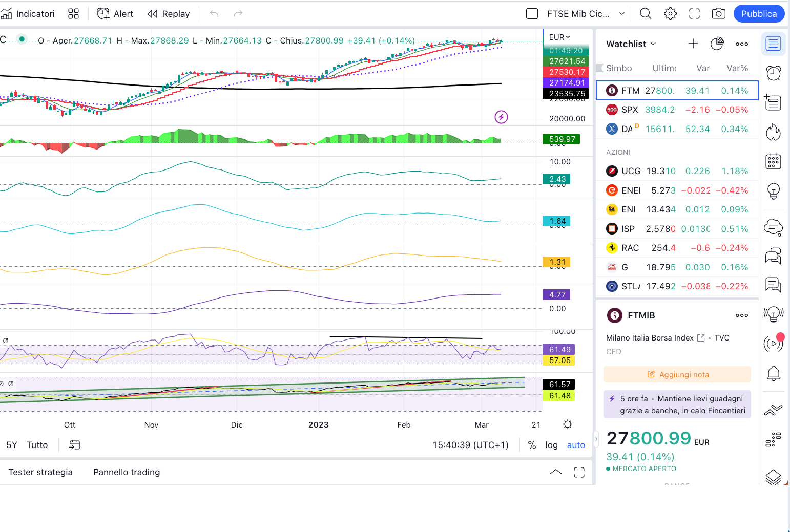790x532 pixels.
Task: Open news list sidebar icon
Action: 773,102
